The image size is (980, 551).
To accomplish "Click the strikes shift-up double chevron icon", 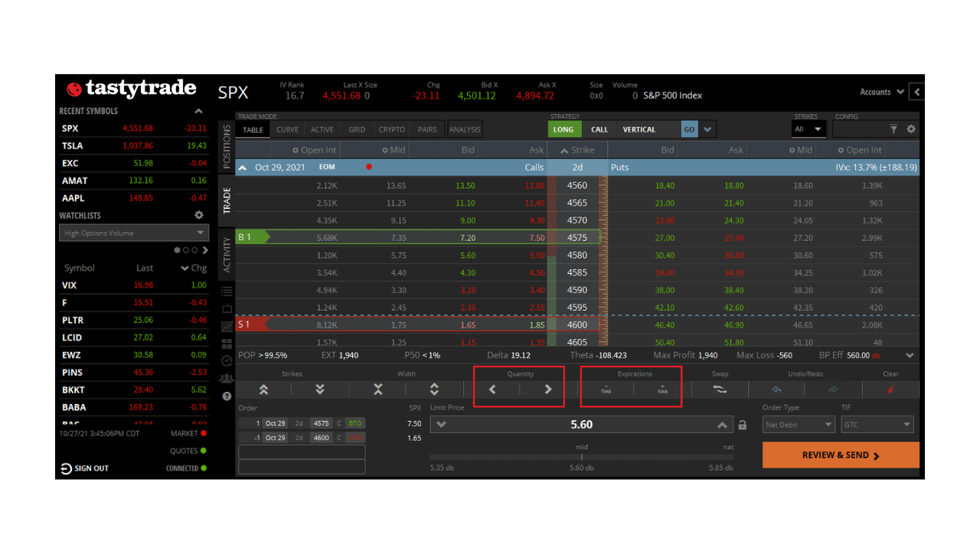I will tap(263, 390).
